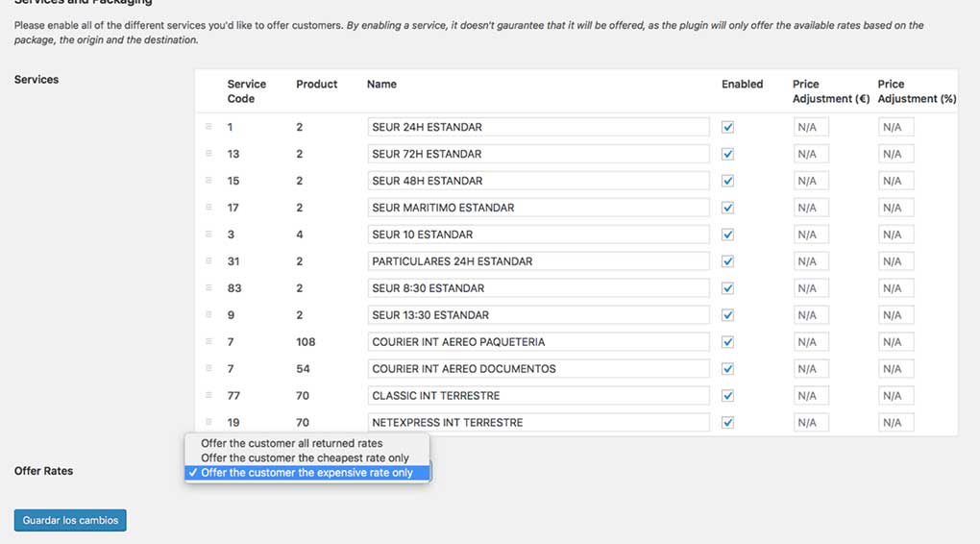The height and width of the screenshot is (544, 980).
Task: Click product value 108 in PAQUETERIA row
Action: coord(306,342)
